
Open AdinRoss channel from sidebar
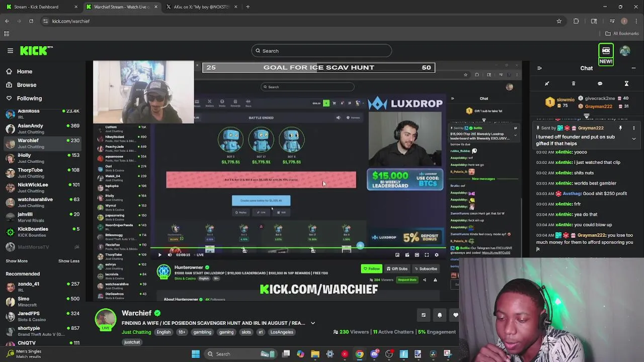(x=42, y=113)
